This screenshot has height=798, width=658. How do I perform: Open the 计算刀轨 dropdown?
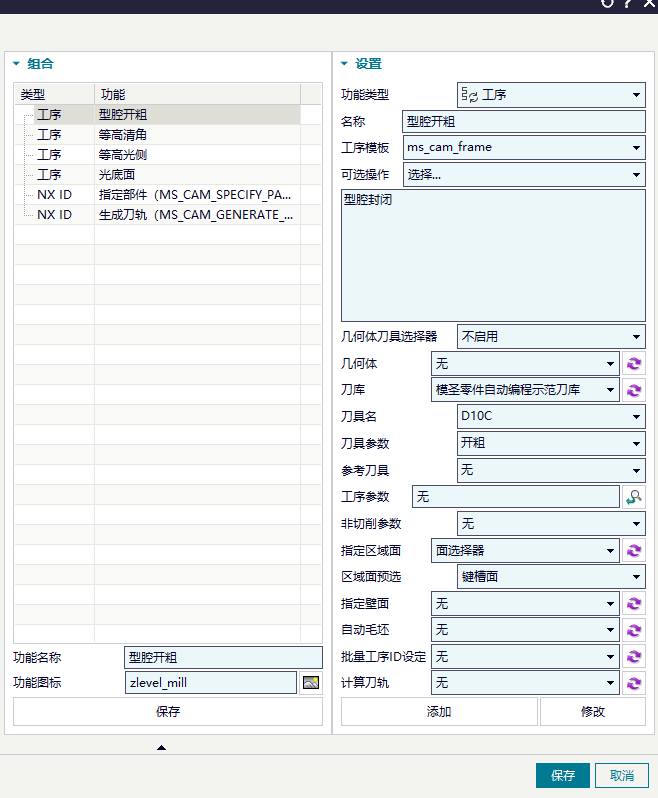[525, 683]
